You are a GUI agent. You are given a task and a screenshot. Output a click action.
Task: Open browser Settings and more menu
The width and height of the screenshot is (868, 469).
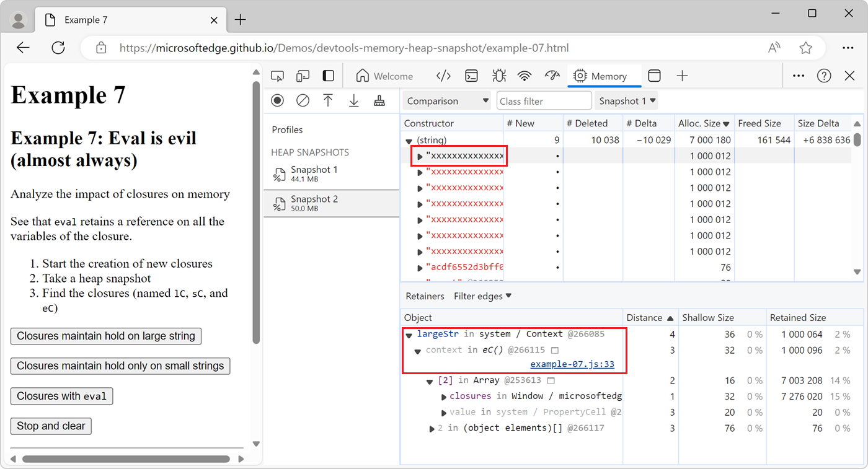(x=848, y=48)
